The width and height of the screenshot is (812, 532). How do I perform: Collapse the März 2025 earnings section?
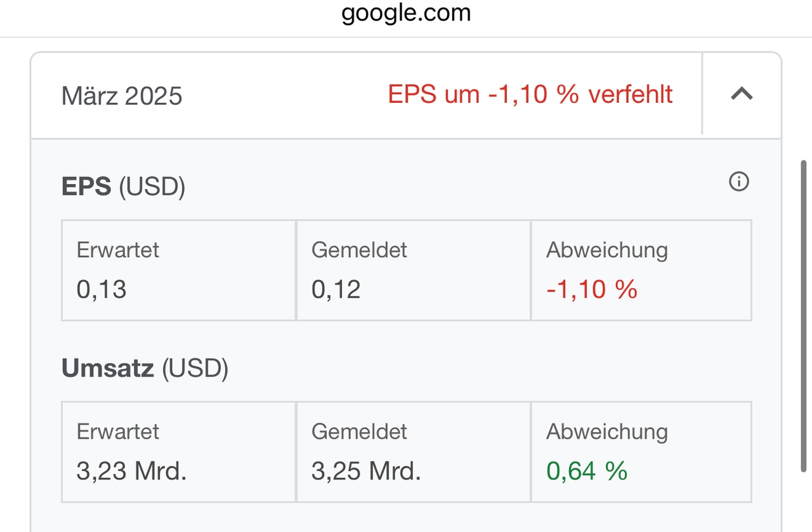(742, 95)
